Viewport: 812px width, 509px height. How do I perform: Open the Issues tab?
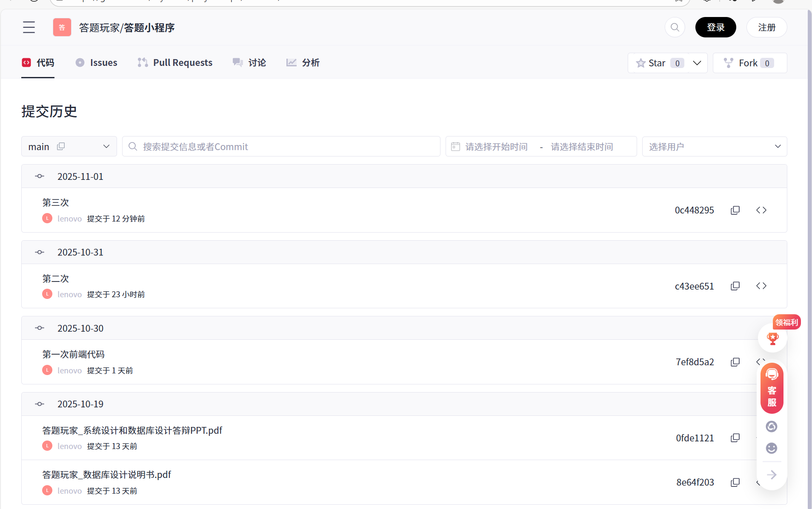tap(96, 63)
